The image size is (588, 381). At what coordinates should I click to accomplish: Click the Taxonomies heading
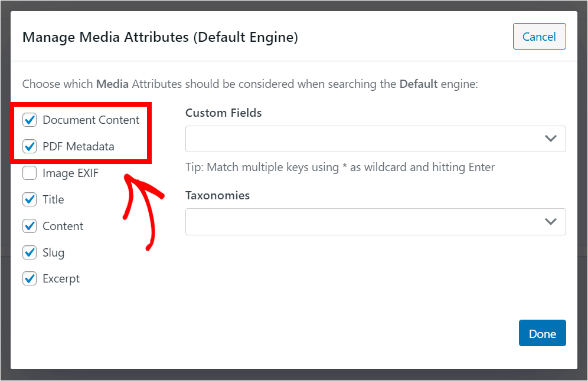(217, 196)
